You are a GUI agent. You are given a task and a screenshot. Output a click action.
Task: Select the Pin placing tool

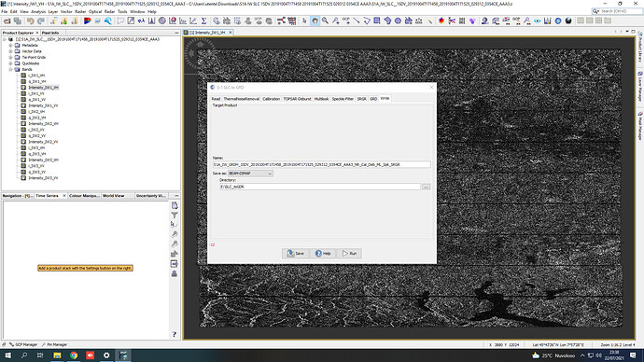pyautogui.click(x=336, y=21)
